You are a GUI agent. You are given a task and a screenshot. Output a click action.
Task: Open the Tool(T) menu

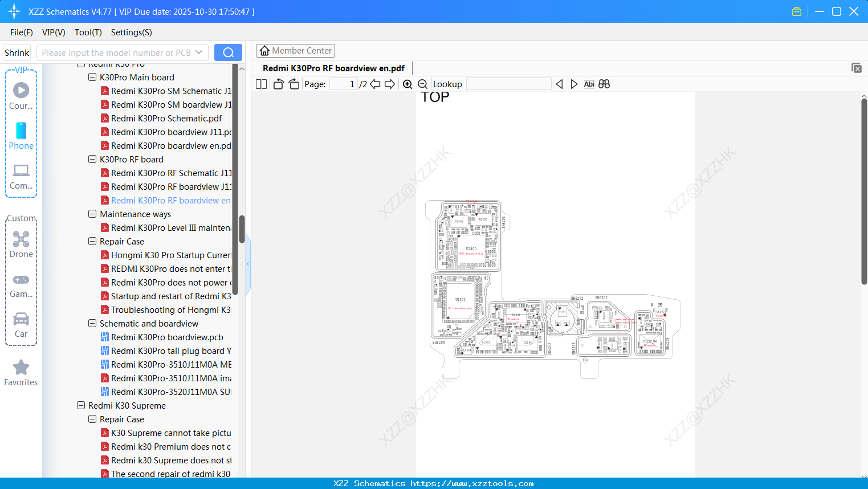[x=88, y=32]
